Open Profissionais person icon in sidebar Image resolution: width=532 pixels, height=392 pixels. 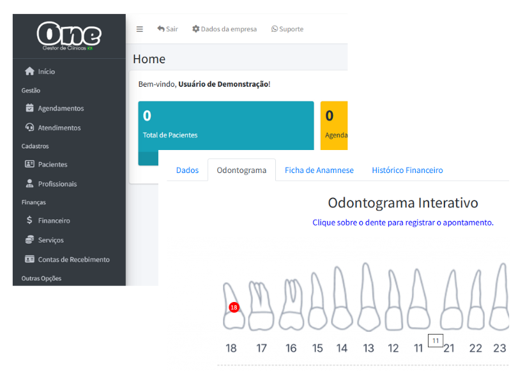[x=29, y=184]
